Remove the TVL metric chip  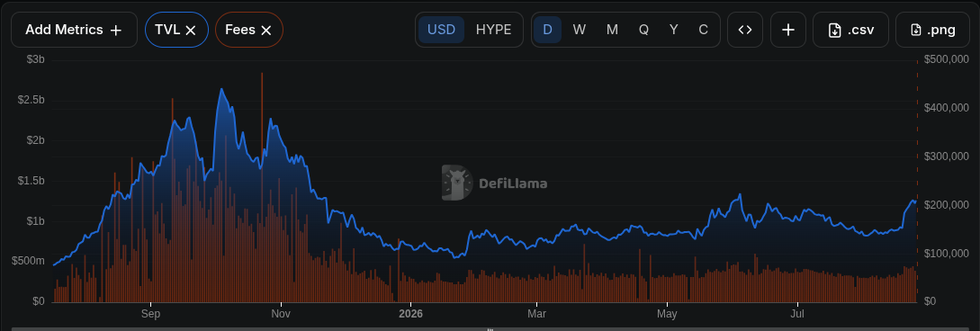(x=192, y=30)
